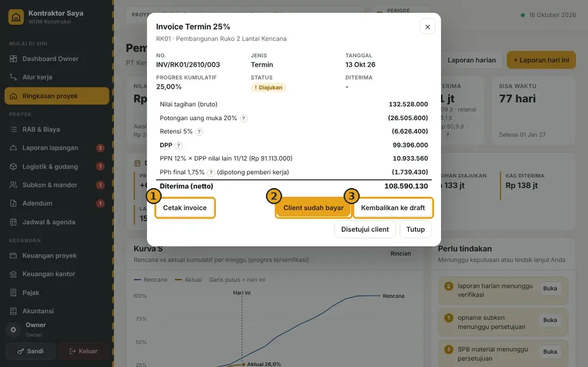This screenshot has width=588, height=367.
Task: Click the Keluar logout button
Action: (x=83, y=352)
